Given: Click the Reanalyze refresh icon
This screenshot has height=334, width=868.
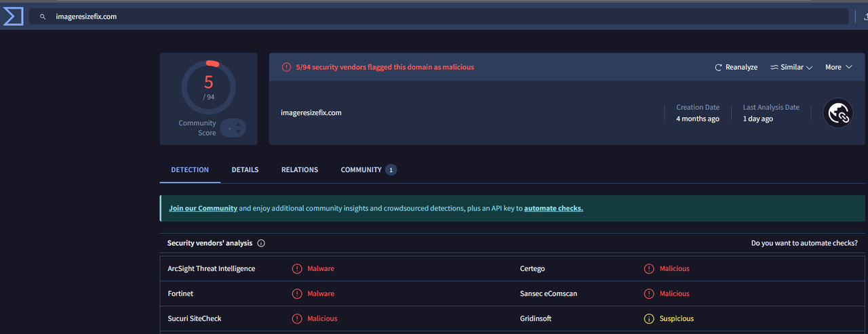Looking at the screenshot, I should 718,67.
